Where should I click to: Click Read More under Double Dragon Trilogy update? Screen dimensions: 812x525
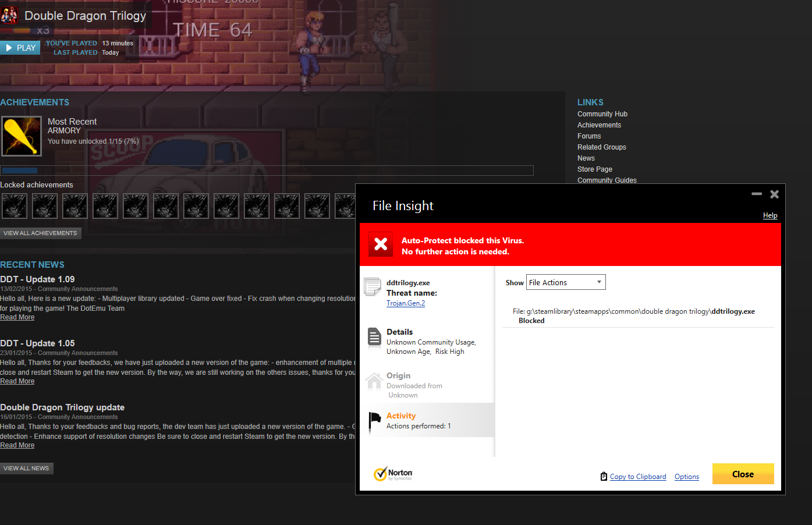tap(17, 445)
